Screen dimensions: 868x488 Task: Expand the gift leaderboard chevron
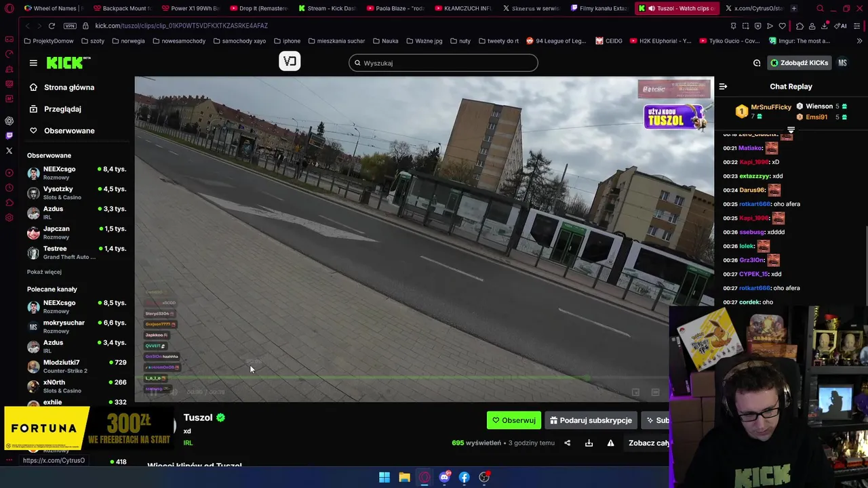click(x=791, y=129)
